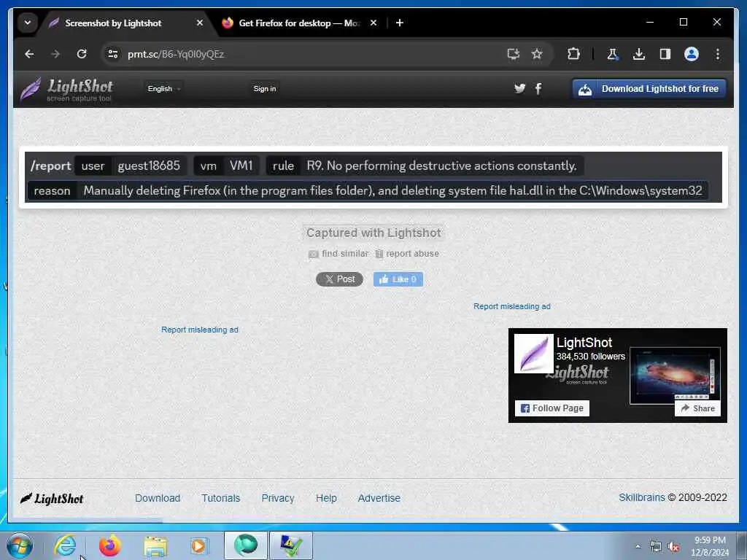Click find similar link
This screenshot has width=747, height=560.
[x=345, y=253]
